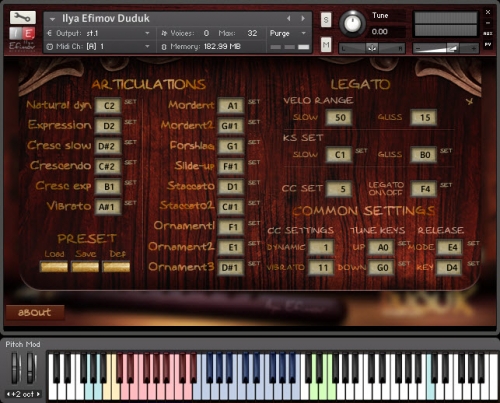The width and height of the screenshot is (500, 403).
Task: Click the Pitch wheel
Action: [15, 368]
